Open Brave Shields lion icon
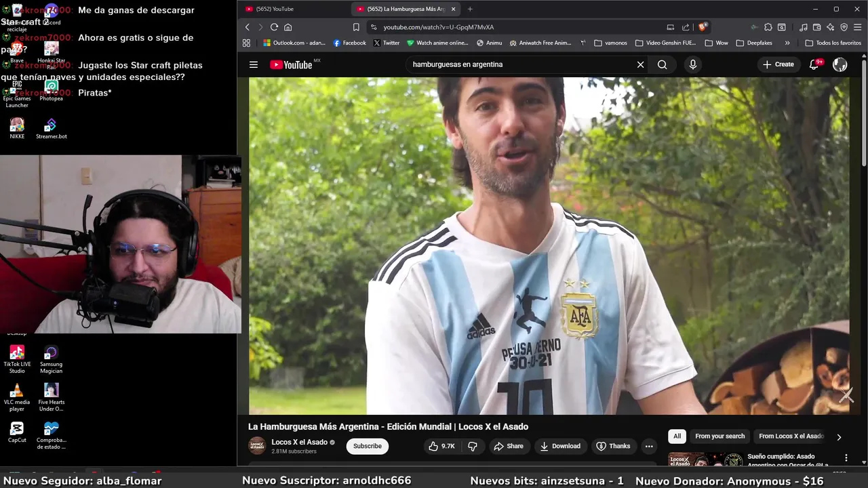Screen dimensions: 868x488 pyautogui.click(x=703, y=27)
